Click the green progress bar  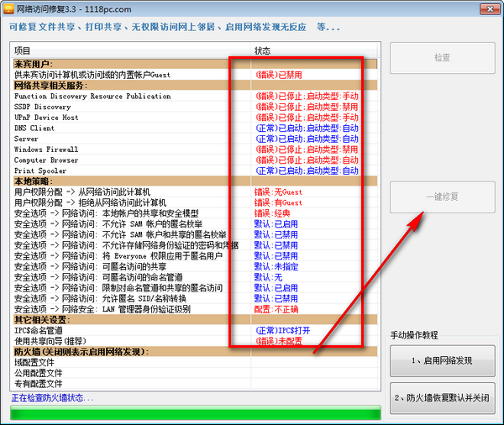tap(196, 412)
